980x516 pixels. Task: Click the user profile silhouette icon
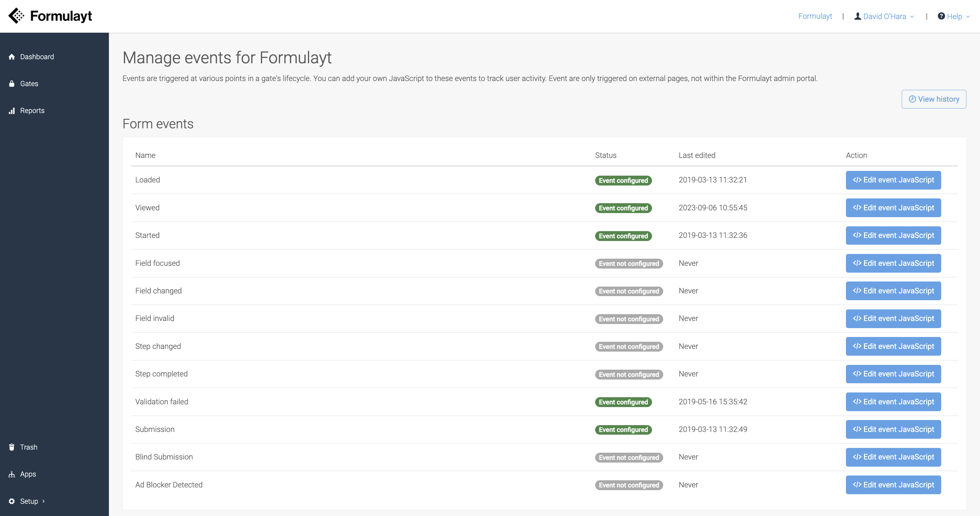tap(857, 16)
